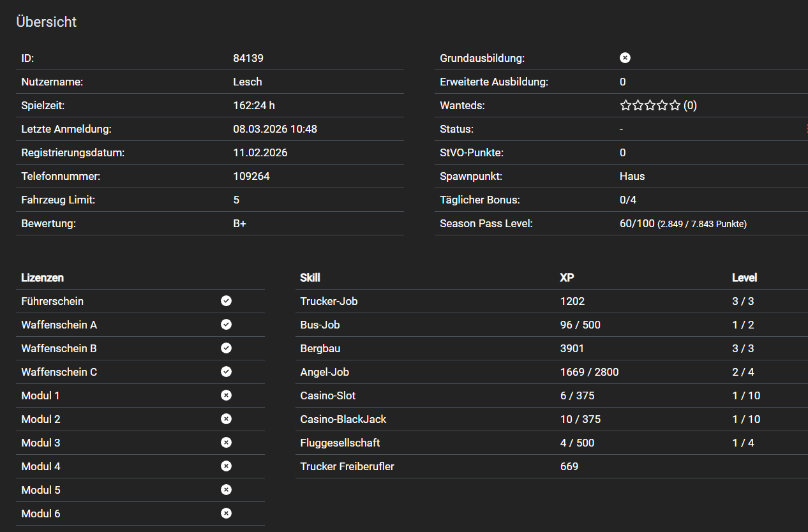Click the Modul 3 cross icon
The height and width of the screenshot is (532, 808).
pos(226,443)
